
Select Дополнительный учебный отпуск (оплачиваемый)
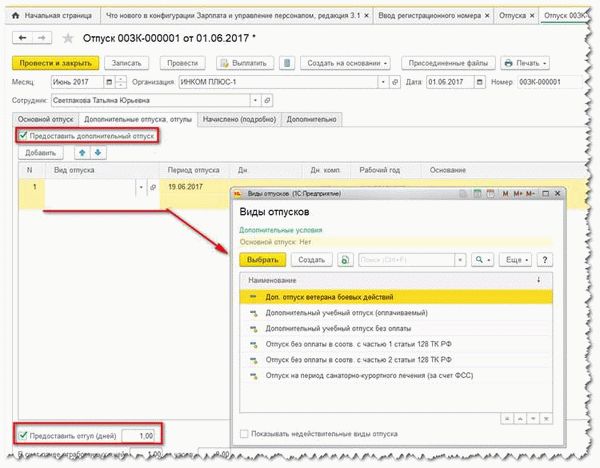[396, 313]
